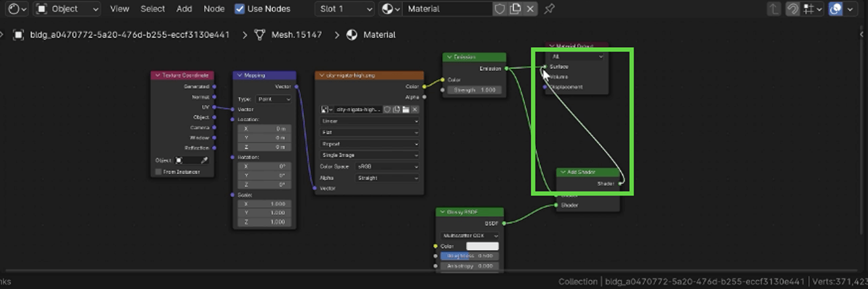Click the Generated output socket
Screen dimensions: 868x289
point(214,86)
